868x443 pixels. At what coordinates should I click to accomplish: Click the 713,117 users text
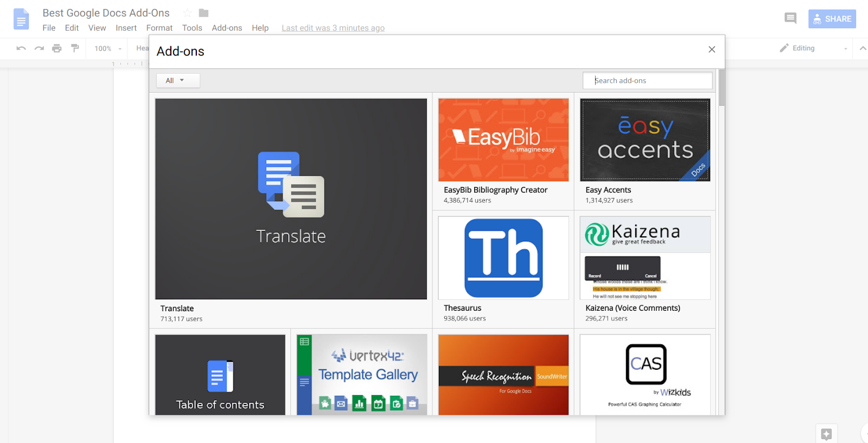pyautogui.click(x=181, y=319)
